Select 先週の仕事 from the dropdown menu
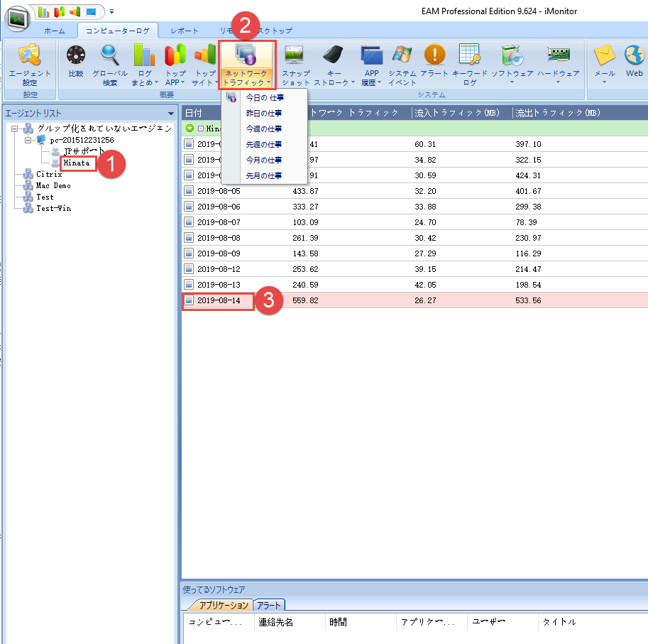 (x=265, y=145)
